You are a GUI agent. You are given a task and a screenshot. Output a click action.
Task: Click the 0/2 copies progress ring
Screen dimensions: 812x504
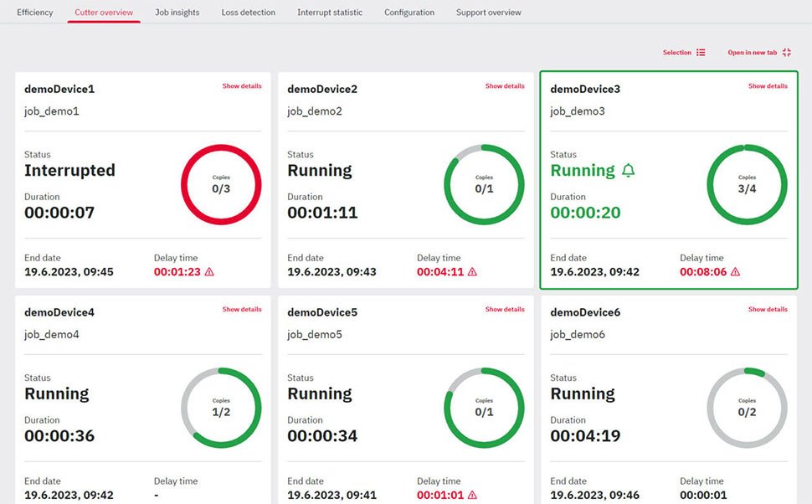click(x=748, y=408)
